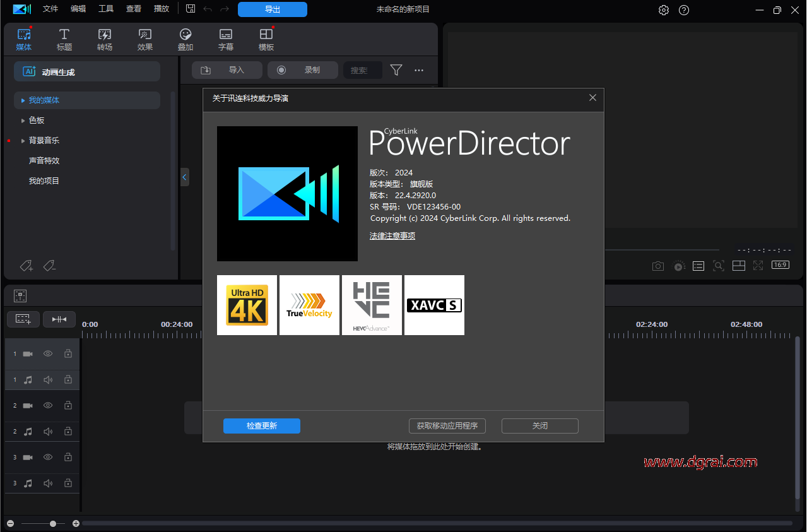The width and height of the screenshot is (807, 532).
Task: Click the filter funnel icon in media library
Action: click(x=396, y=70)
